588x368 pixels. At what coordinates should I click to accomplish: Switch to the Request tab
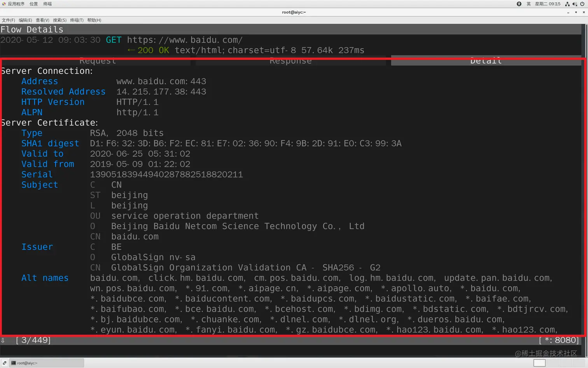97,61
